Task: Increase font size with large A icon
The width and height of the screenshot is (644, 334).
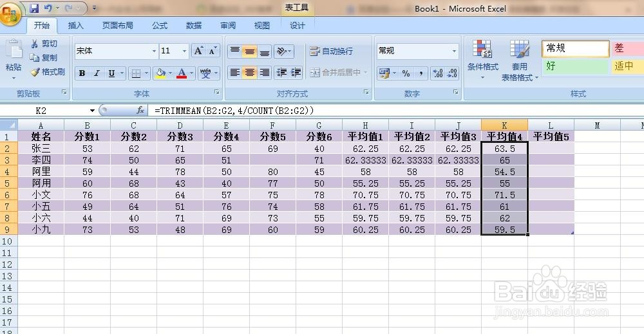Action: point(198,51)
